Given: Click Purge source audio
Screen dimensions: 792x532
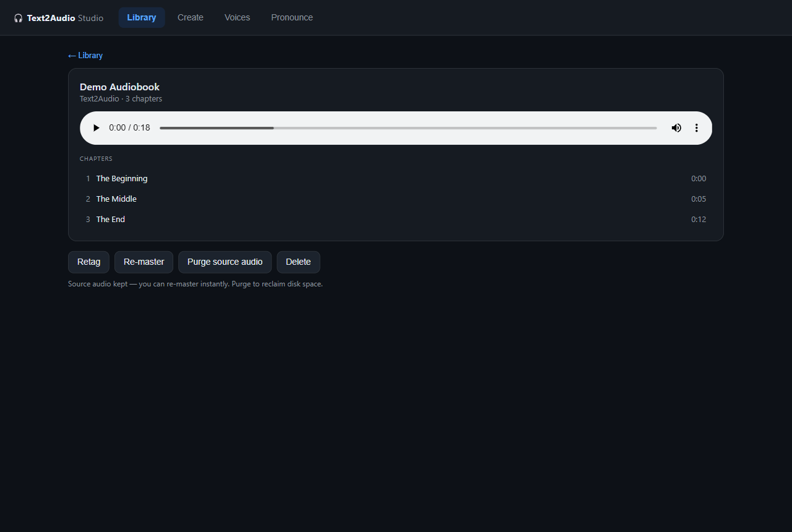Looking at the screenshot, I should (225, 262).
